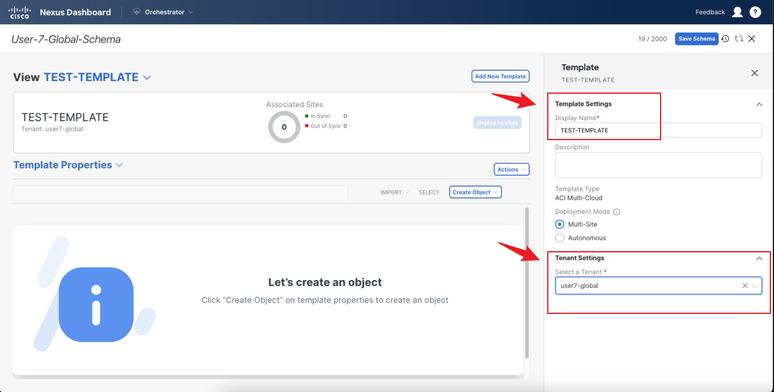Open the IMPORT dropdown
This screenshot has width=774, height=392.
tap(394, 192)
